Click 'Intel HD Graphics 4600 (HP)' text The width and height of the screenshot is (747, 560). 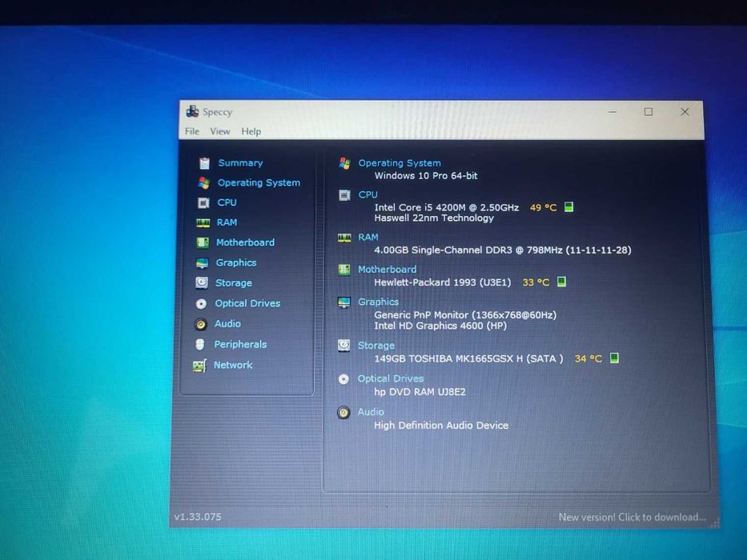[440, 326]
